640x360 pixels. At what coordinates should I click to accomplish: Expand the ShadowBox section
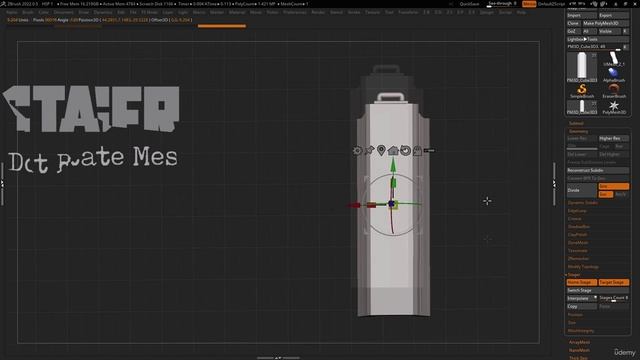(579, 227)
